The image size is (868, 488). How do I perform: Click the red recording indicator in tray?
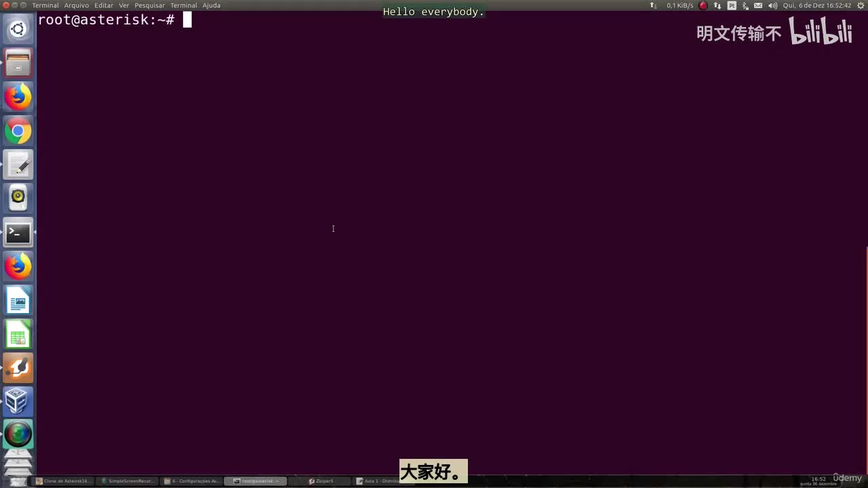[703, 5]
